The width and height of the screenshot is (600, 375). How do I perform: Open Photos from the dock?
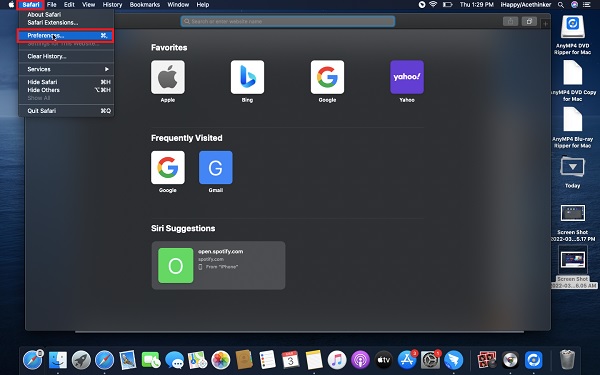pos(221,360)
